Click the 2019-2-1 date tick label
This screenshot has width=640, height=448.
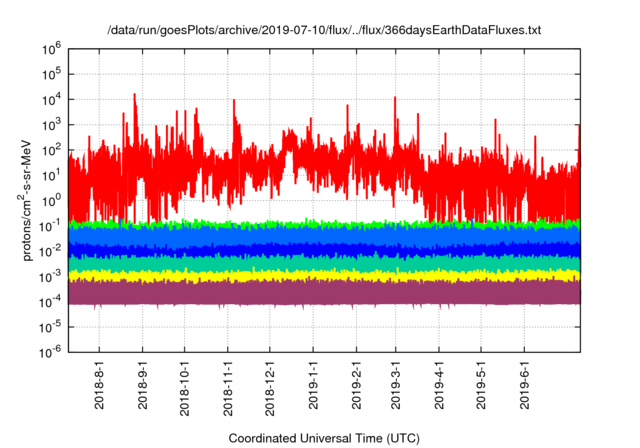(356, 384)
